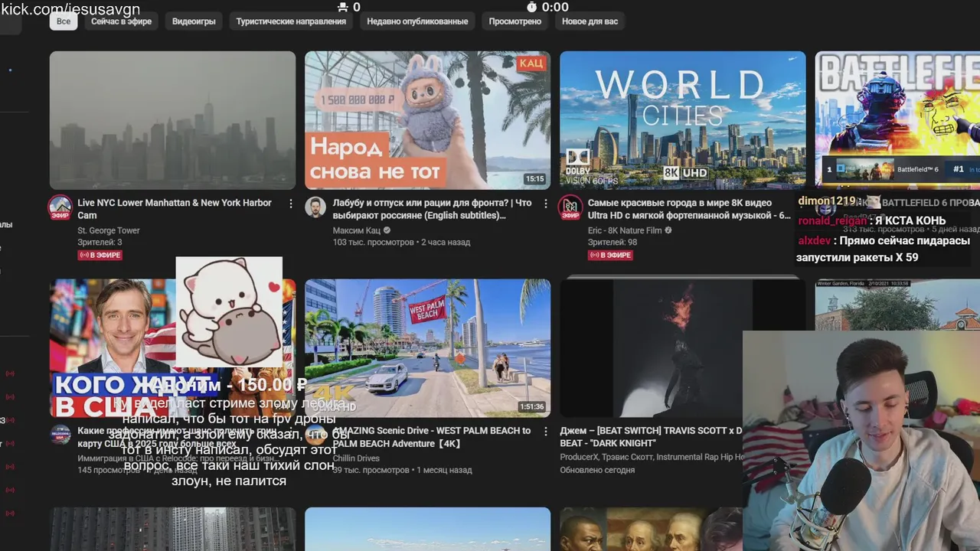Screen dimensions: 980x551
Task: Select the "Сейчас в эфире" filter chip
Action: [x=121, y=21]
